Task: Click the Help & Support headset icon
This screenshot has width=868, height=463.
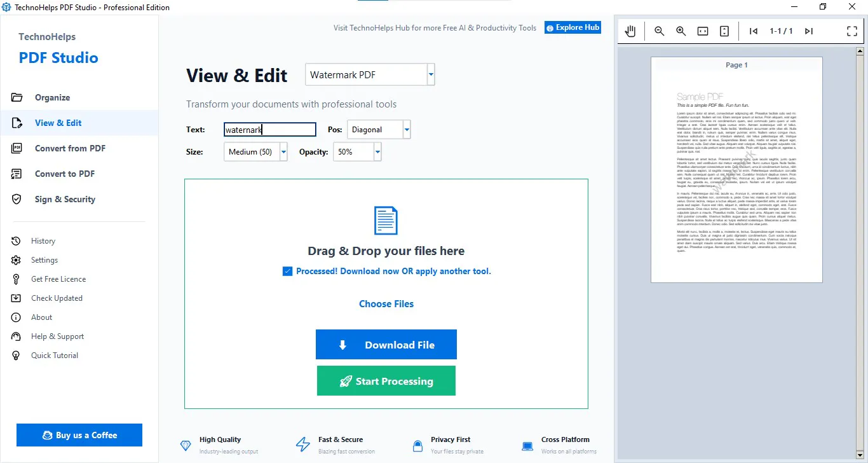Action: click(x=17, y=336)
